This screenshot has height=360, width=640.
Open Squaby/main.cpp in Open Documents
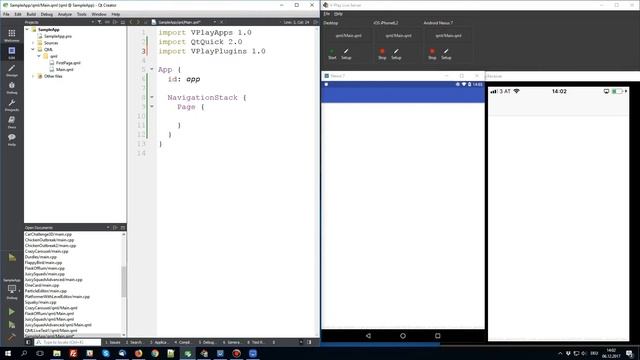tap(40, 302)
